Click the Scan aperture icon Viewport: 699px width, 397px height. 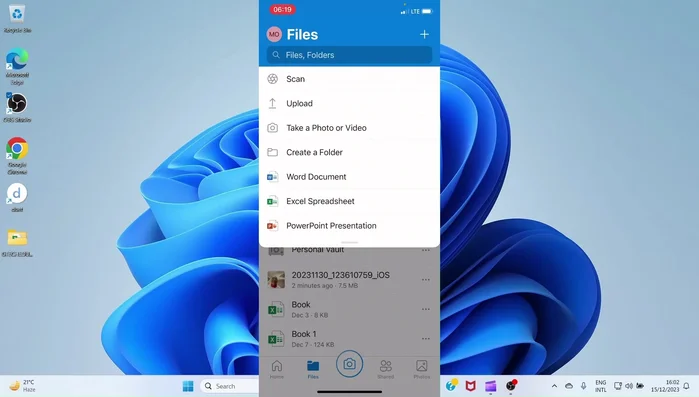point(272,79)
